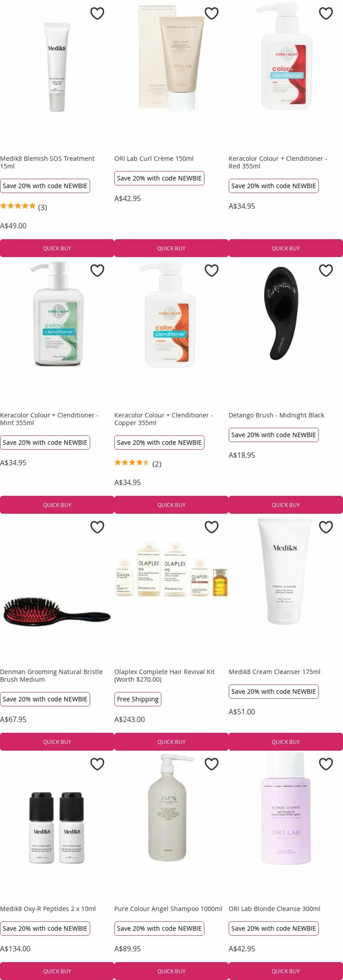Tap heart icon on Keracolor Mint Clenditioner
This screenshot has width=343, height=980.
tap(97, 270)
